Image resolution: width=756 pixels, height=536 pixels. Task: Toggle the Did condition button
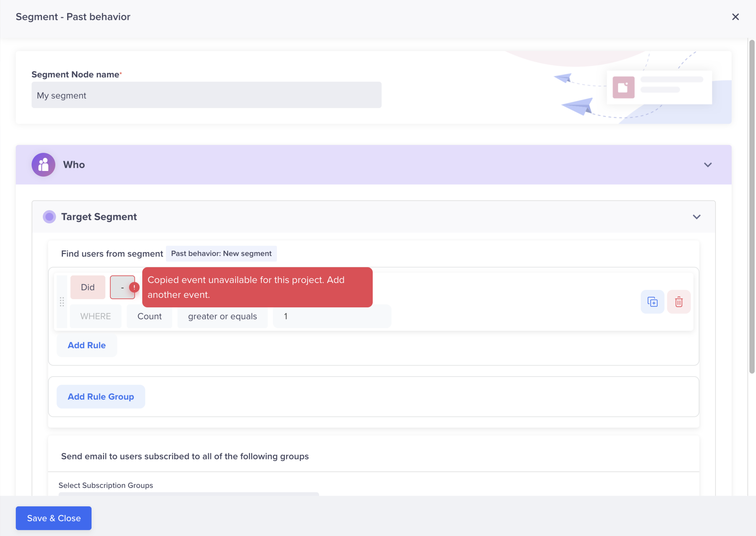coord(88,287)
